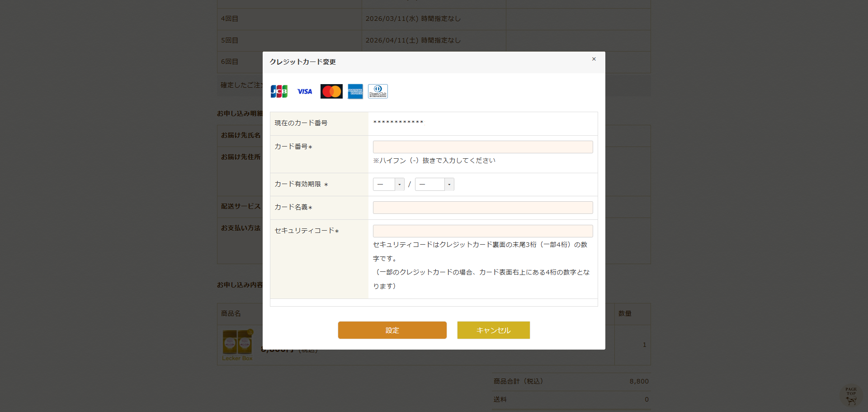
Task: Click the カード有効期限 label
Action: 298,184
